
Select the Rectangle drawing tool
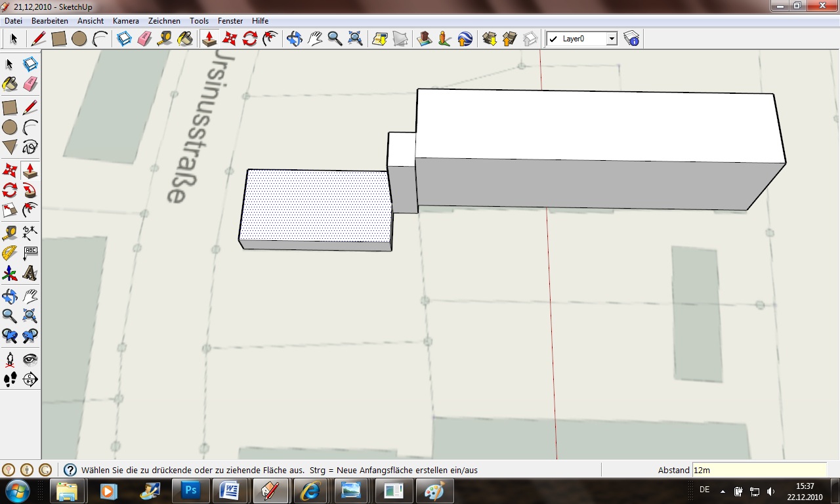(10, 106)
